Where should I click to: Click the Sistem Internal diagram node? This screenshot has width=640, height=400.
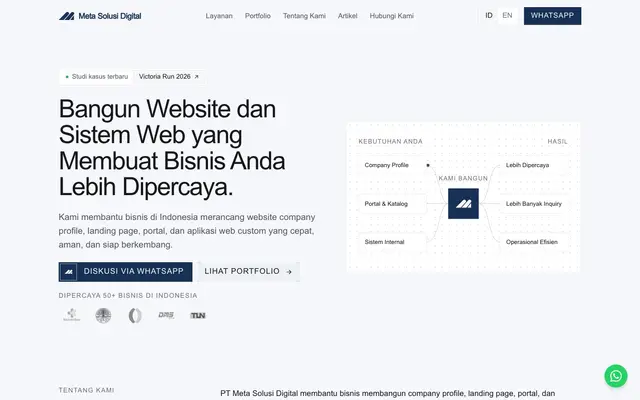[x=392, y=242]
